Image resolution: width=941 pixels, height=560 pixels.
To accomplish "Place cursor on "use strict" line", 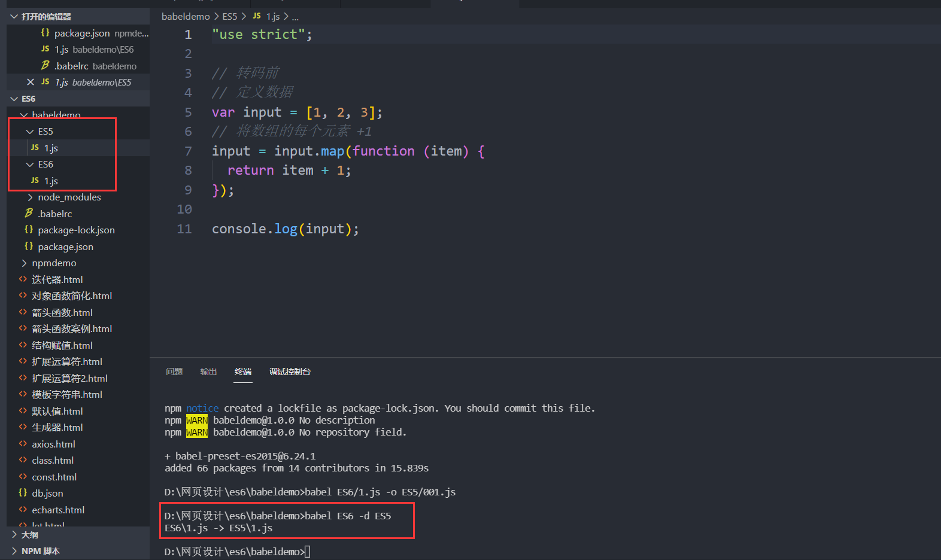I will point(262,35).
